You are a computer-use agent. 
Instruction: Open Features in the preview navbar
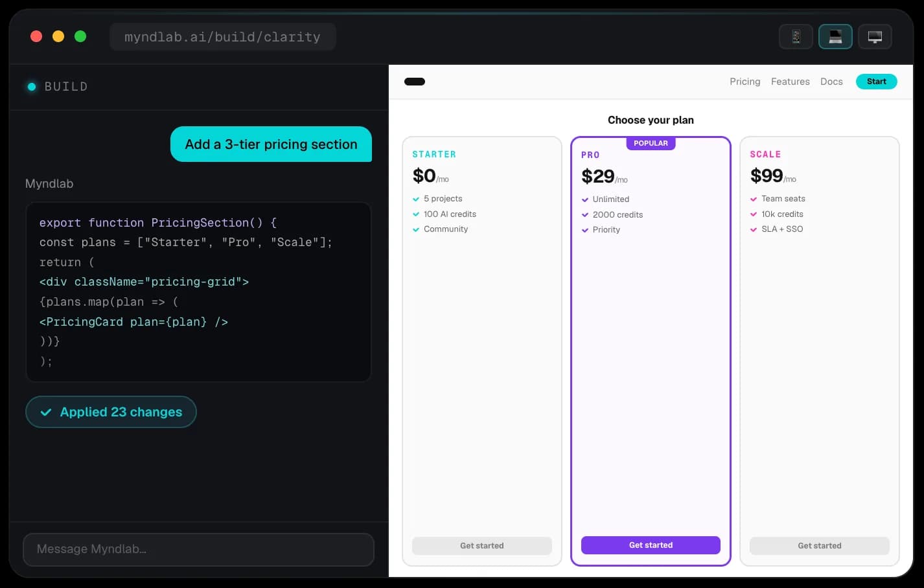pyautogui.click(x=791, y=82)
